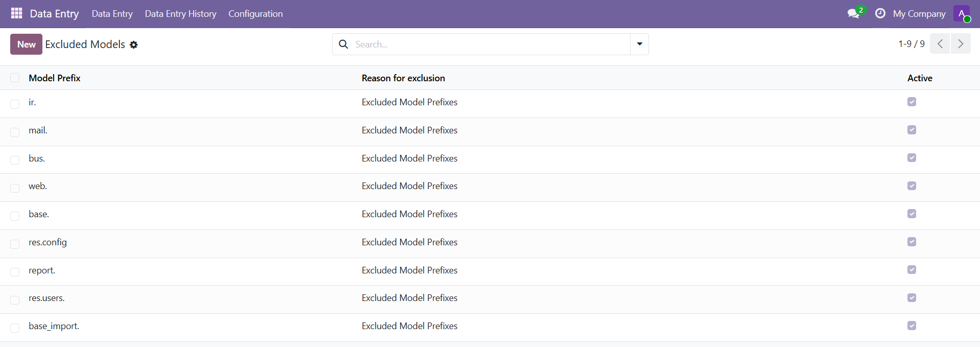980x347 pixels.
Task: Open the Configuration menu
Action: 255,14
